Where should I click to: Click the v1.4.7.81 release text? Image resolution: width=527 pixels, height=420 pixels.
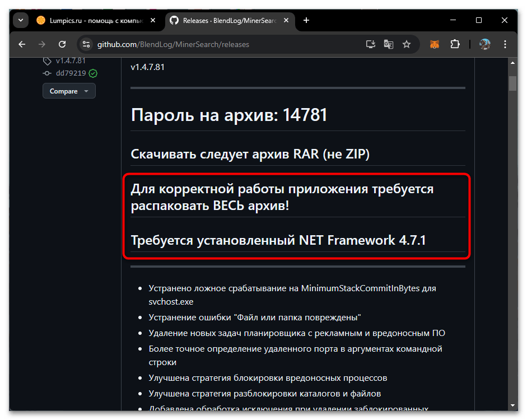(147, 67)
